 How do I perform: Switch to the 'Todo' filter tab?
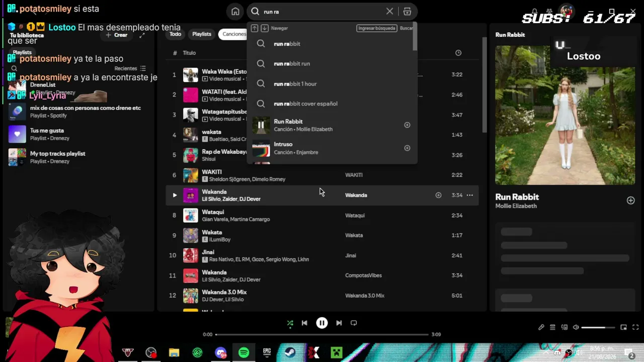click(175, 34)
